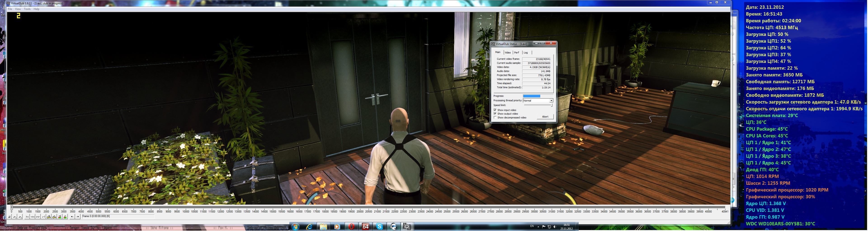Image resolution: width=868 pixels, height=231 pixels.
Task: Jump to start with the Go to beginning icon
Action: 27,217
